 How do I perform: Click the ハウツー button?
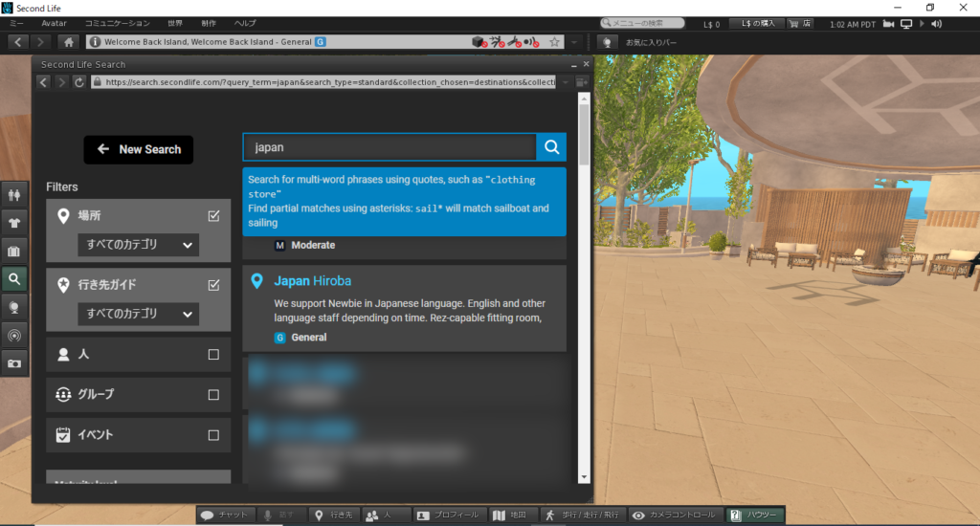(x=754, y=515)
